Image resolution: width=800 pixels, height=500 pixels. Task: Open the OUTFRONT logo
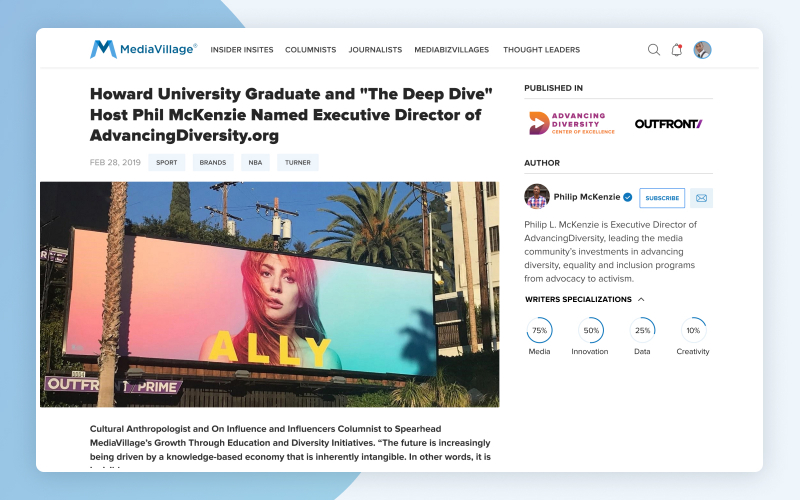pyautogui.click(x=668, y=124)
